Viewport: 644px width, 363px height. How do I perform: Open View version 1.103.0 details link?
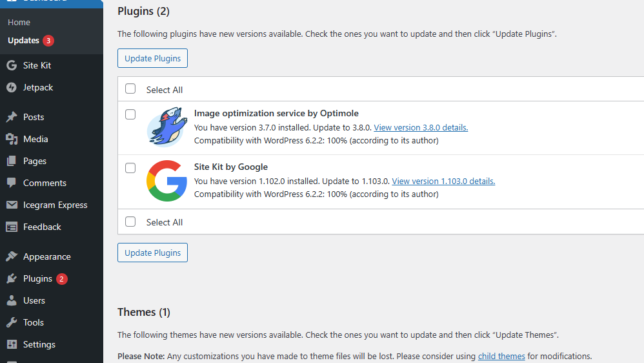pos(443,181)
